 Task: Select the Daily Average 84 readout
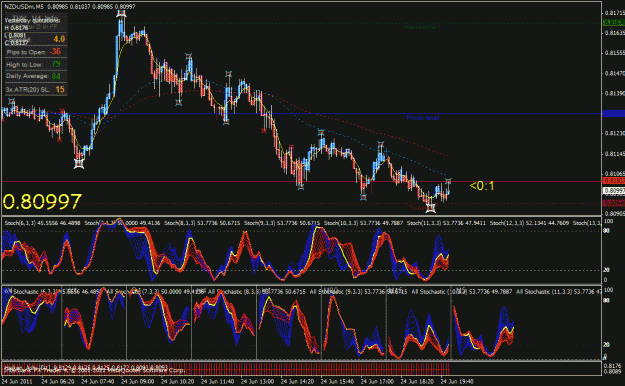point(33,76)
